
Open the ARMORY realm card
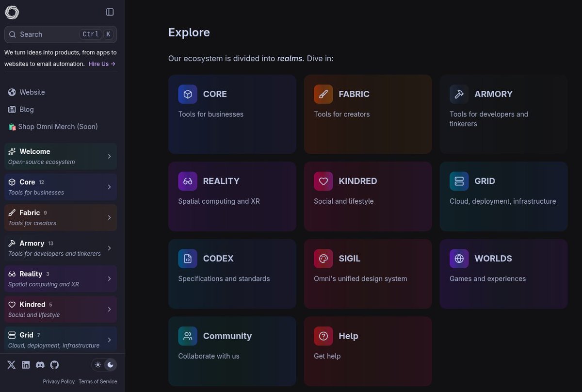(x=503, y=114)
